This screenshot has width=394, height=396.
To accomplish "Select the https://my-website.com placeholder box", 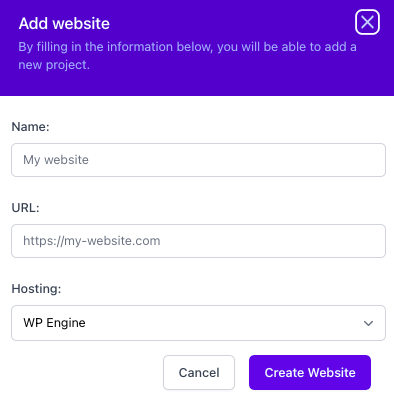I will coord(198,241).
